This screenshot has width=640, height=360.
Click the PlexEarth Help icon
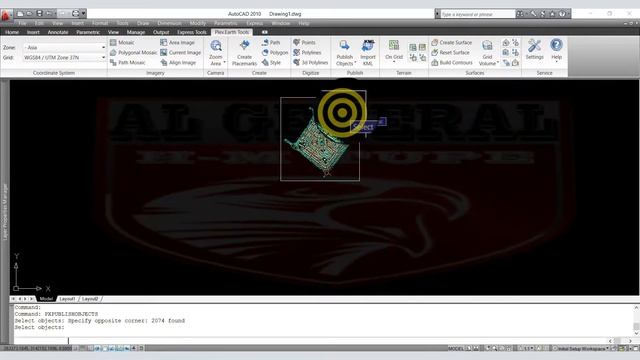click(x=556, y=46)
